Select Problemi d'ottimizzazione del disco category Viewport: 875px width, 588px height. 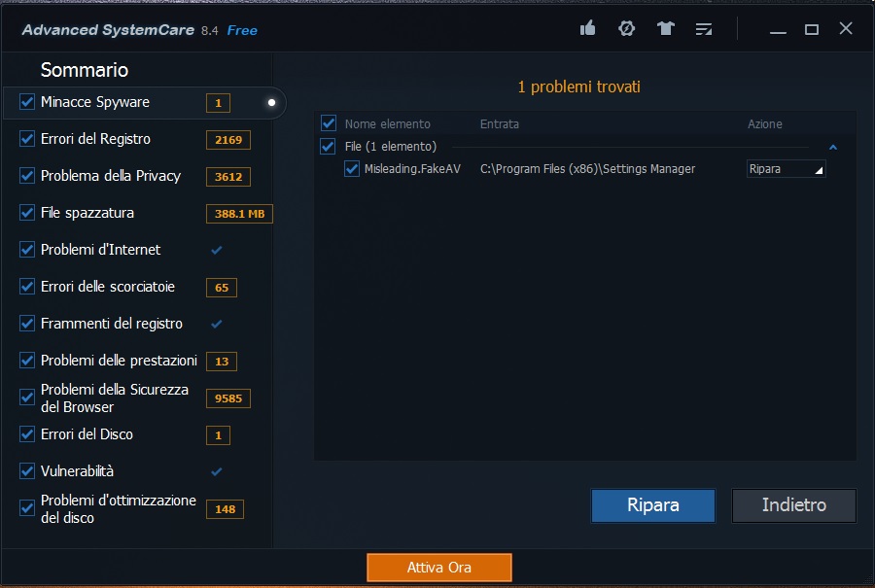point(119,508)
